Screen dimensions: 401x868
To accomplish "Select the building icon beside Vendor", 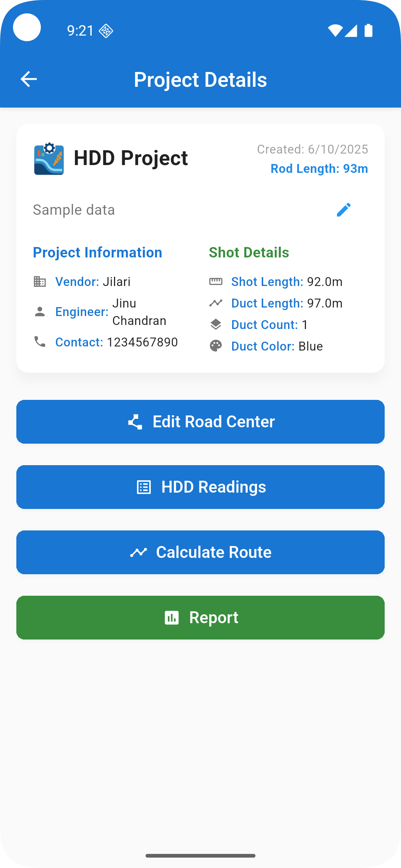I will [x=40, y=282].
